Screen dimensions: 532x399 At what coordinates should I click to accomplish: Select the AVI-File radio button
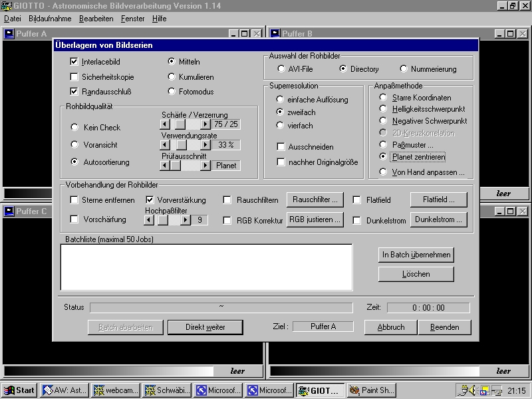(281, 68)
